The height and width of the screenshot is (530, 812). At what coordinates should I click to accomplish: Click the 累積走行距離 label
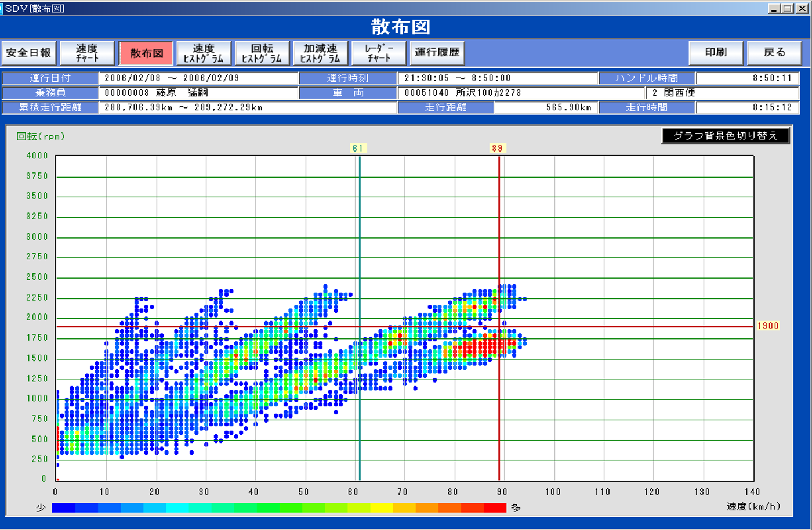tap(50, 107)
